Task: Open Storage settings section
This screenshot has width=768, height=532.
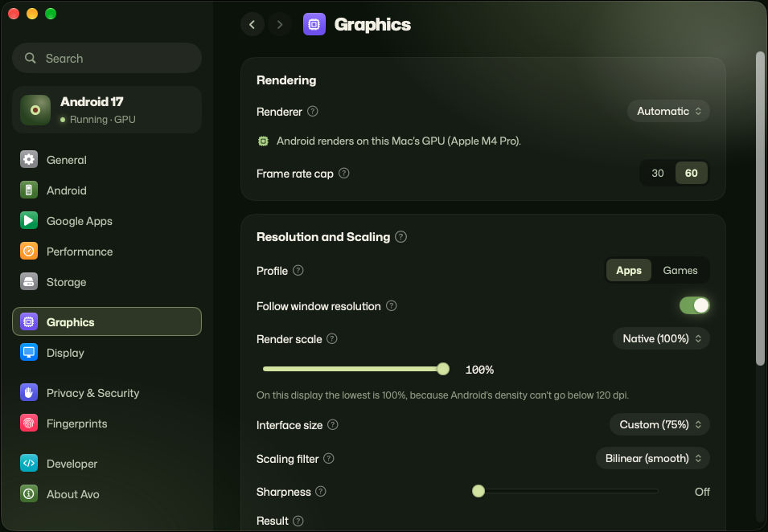Action: tap(107, 282)
